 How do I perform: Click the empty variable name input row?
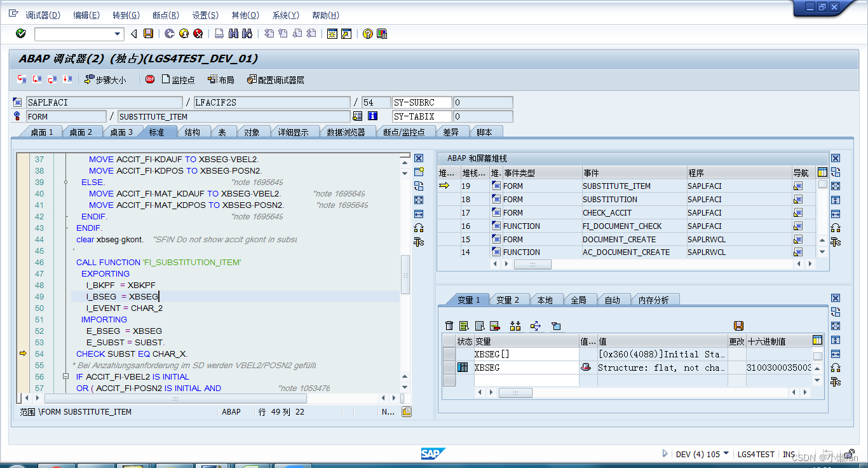[526, 380]
